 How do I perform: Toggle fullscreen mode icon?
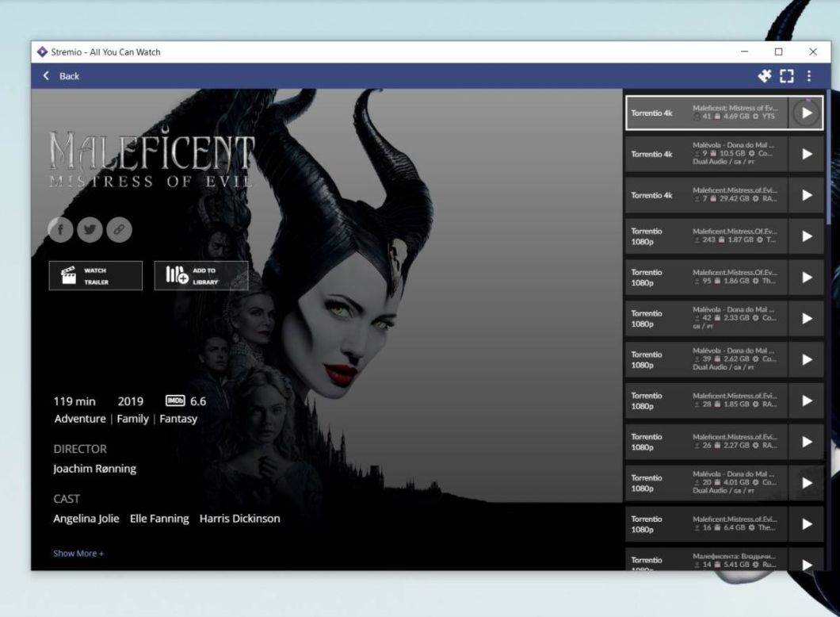coord(786,76)
